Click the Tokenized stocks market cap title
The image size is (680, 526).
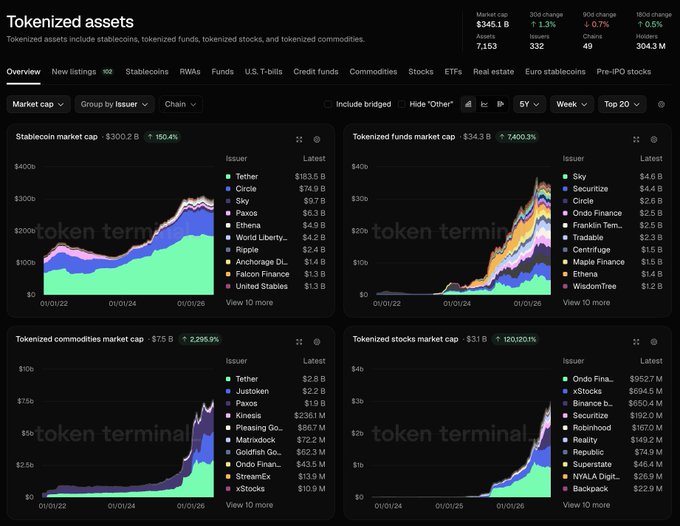tap(405, 339)
